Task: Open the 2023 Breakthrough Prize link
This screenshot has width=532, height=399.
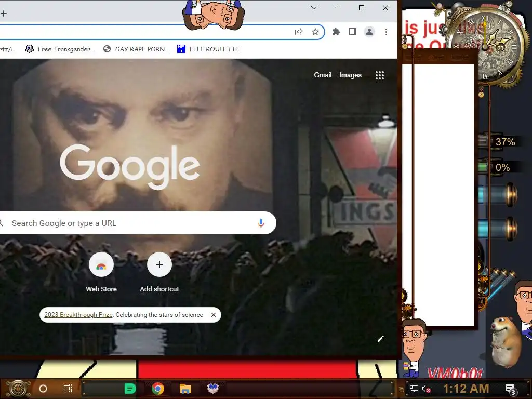Action: [x=78, y=315]
